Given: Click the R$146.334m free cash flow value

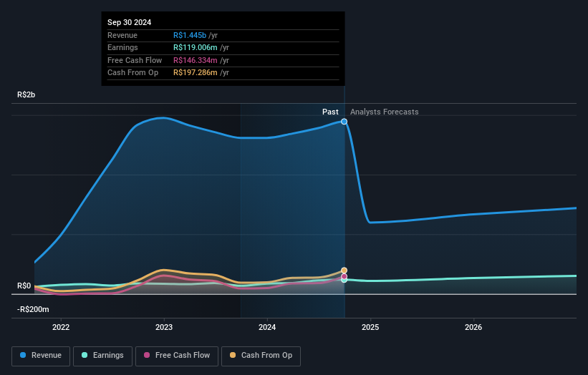Looking at the screenshot, I should [x=196, y=60].
